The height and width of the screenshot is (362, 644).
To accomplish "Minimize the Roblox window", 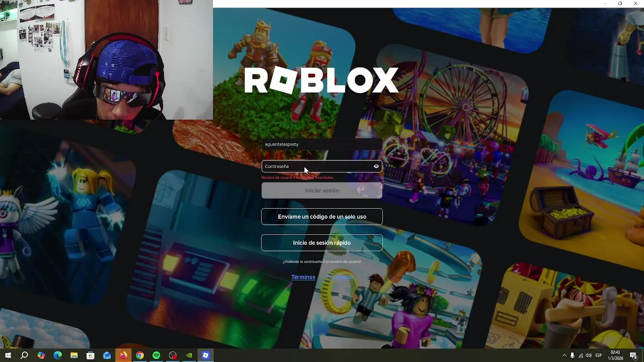I will pos(605,4).
